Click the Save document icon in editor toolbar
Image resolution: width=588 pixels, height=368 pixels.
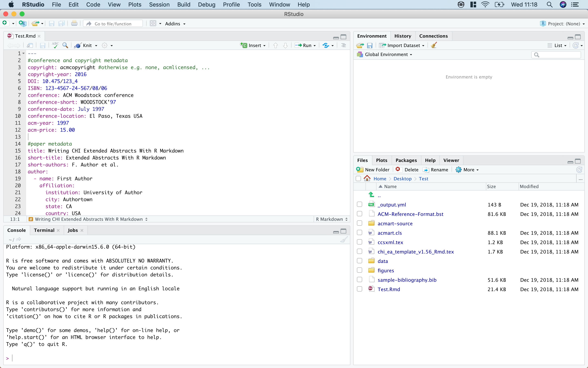pos(43,45)
